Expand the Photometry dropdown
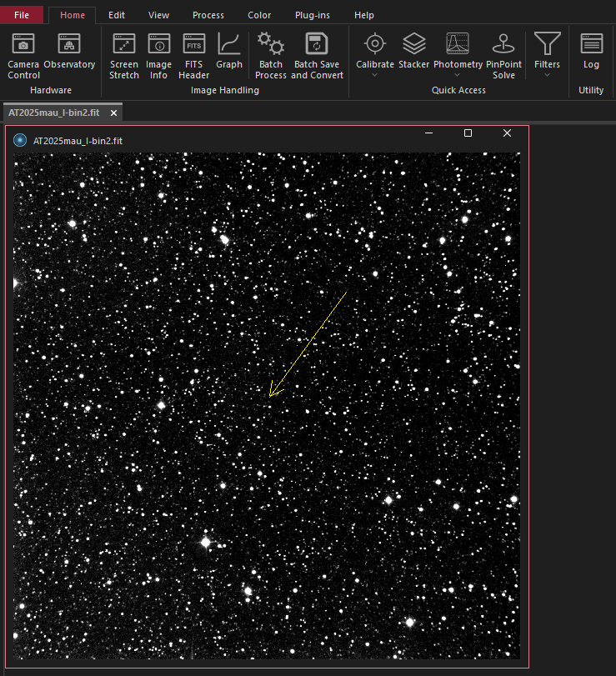The height and width of the screenshot is (676, 616). pos(458,75)
